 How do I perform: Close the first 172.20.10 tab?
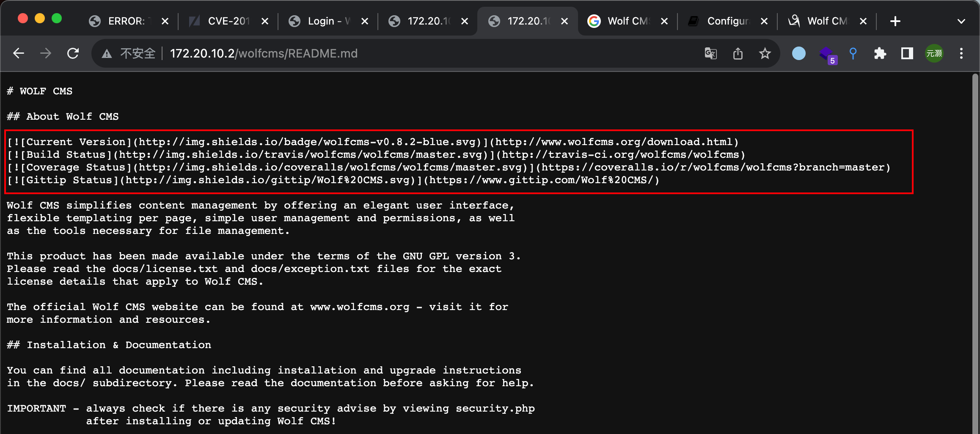[x=465, y=21]
